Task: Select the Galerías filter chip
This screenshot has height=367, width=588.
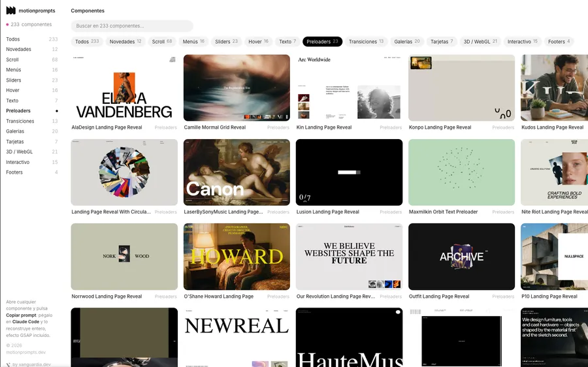Action: [x=407, y=42]
